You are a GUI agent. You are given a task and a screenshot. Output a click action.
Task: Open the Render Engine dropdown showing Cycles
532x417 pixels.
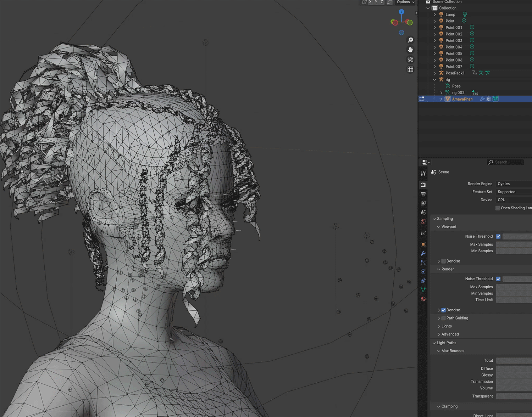tap(513, 184)
